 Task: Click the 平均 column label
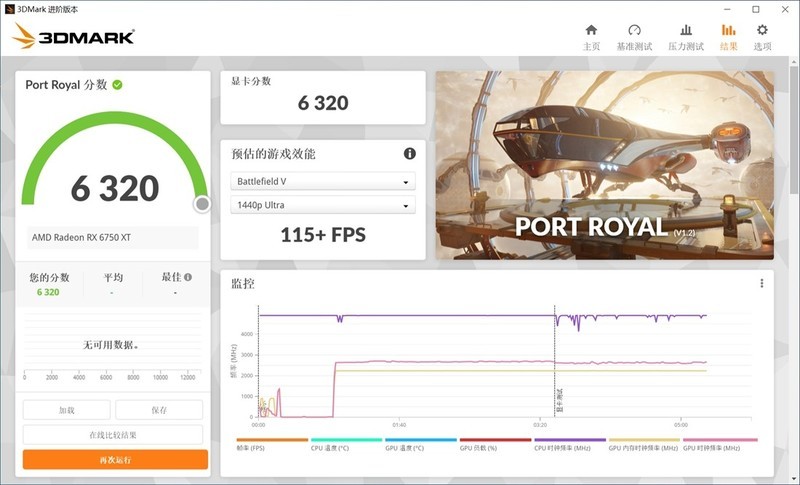113,277
